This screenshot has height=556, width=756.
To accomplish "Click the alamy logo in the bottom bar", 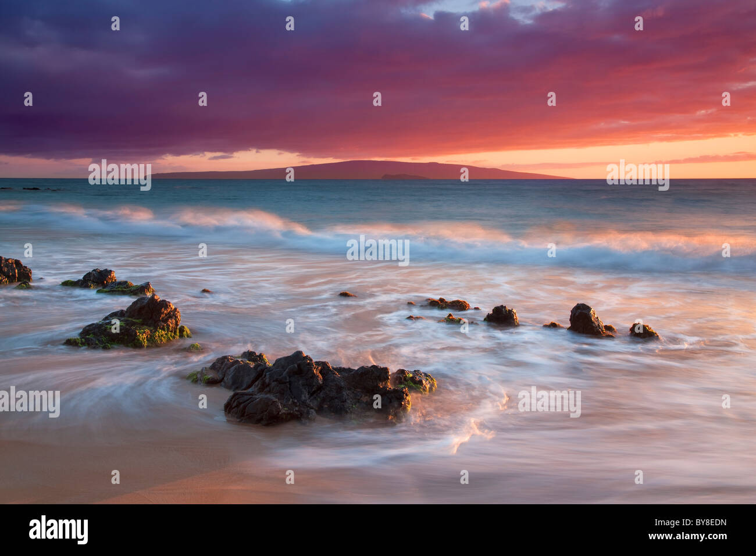I will pos(58,530).
